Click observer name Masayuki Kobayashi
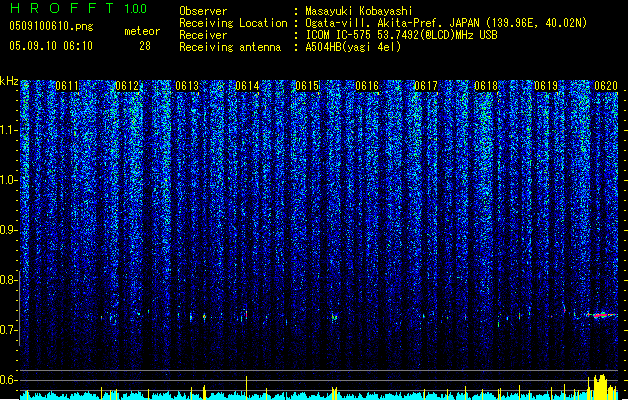The image size is (629, 400). tap(359, 11)
